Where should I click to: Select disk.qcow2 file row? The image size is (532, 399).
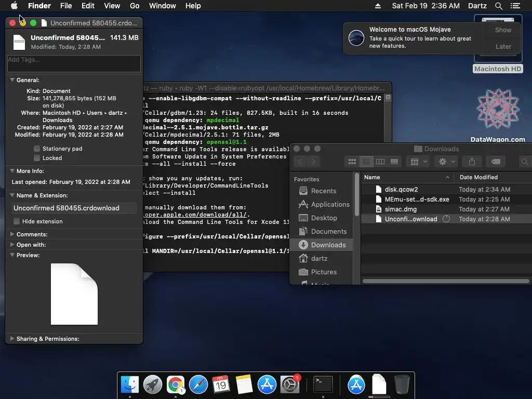pyautogui.click(x=446, y=189)
